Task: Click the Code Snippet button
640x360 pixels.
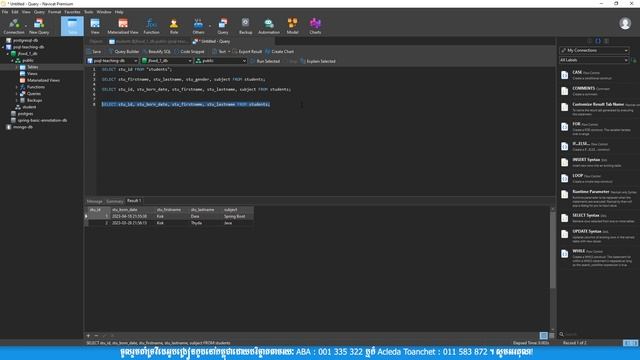Action: (189, 52)
